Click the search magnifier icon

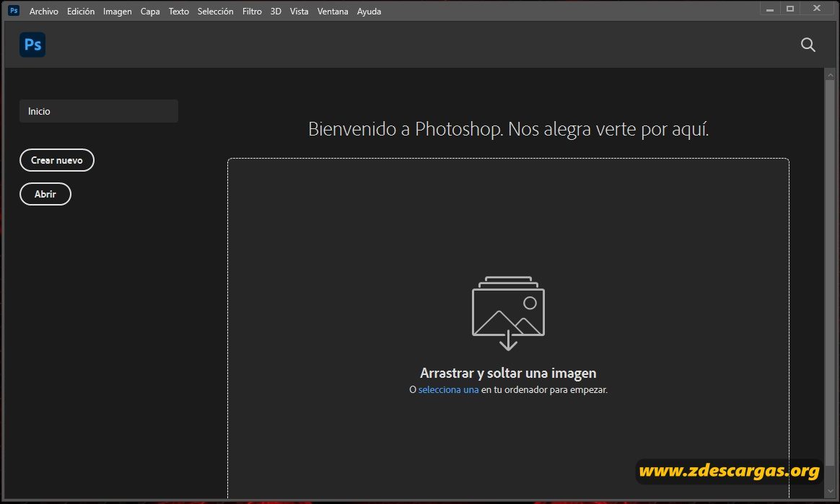[x=808, y=45]
